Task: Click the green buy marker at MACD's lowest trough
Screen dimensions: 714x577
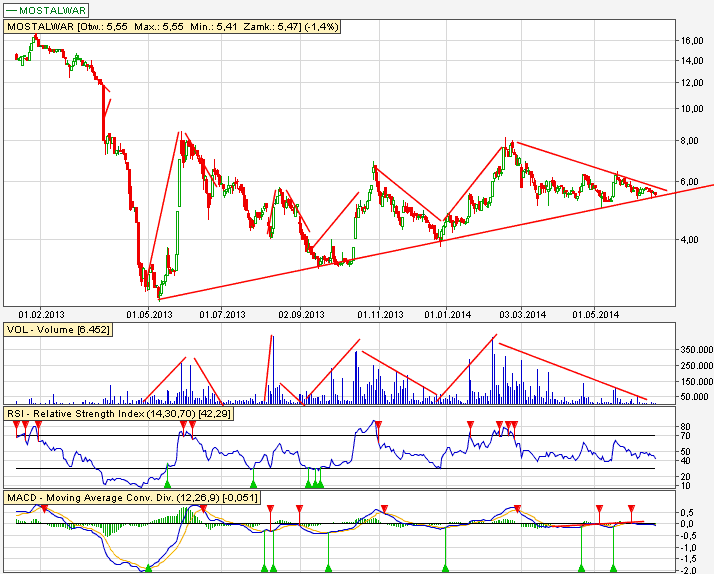Action: (x=148, y=568)
